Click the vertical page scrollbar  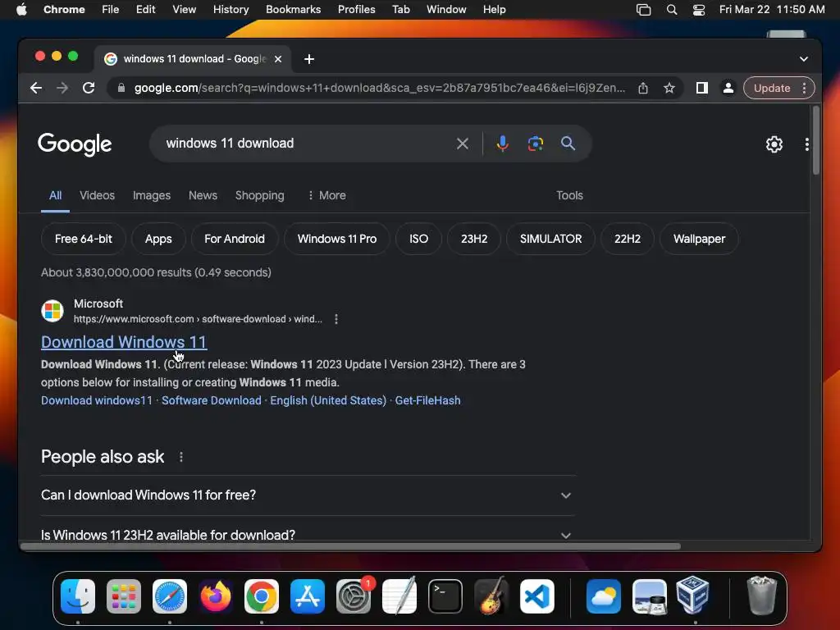pos(816,140)
